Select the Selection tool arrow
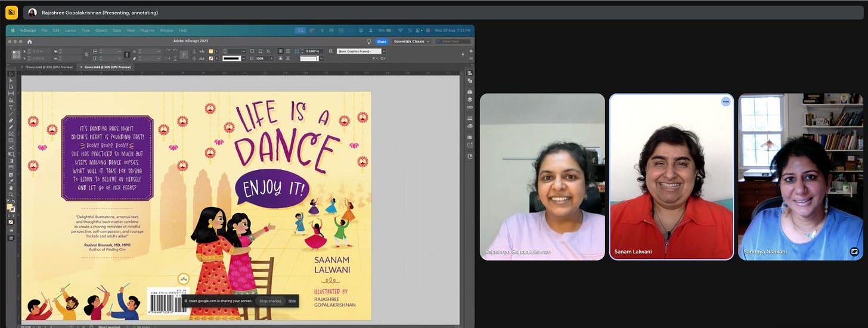 (x=11, y=73)
